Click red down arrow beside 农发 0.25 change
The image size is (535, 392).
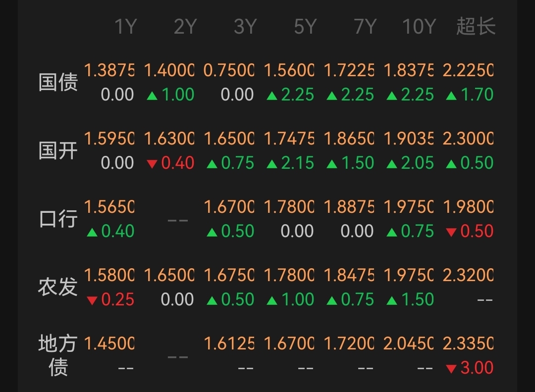click(x=92, y=300)
